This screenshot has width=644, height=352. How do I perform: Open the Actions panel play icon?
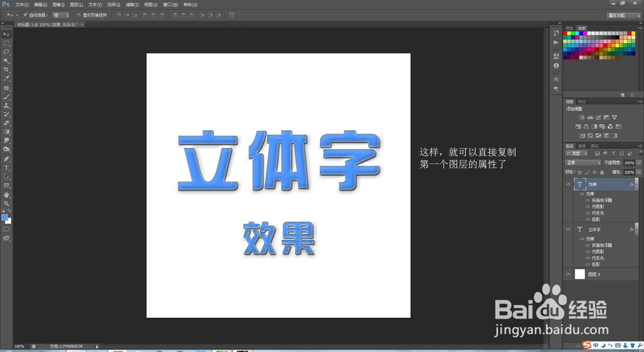tap(556, 43)
